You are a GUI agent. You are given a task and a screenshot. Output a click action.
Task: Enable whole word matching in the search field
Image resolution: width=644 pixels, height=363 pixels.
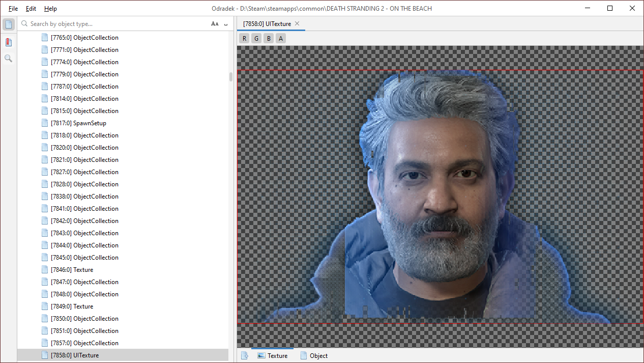226,24
